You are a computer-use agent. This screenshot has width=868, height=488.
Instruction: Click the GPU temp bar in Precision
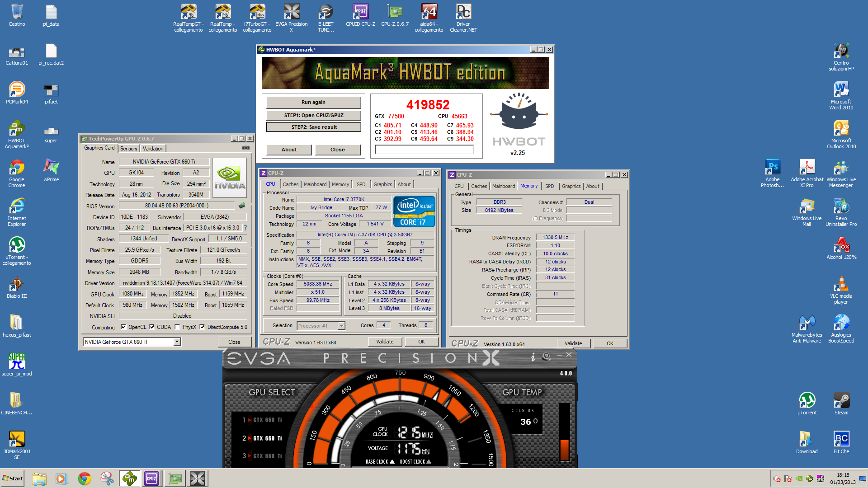click(565, 432)
